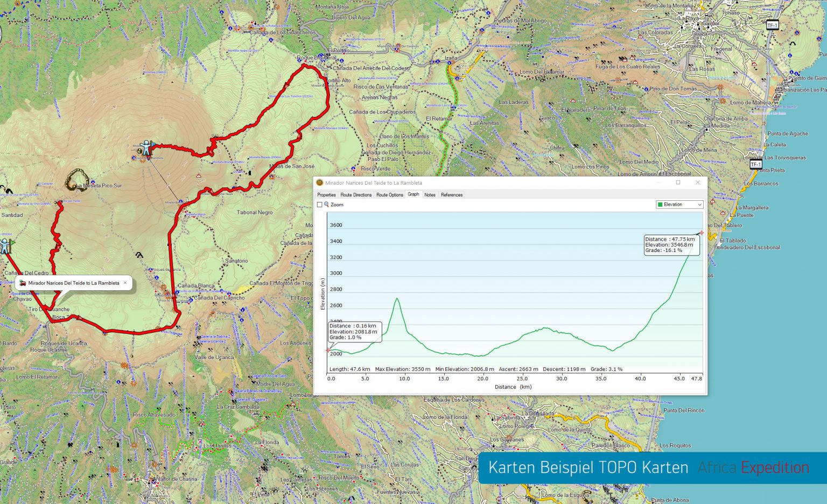Open the Route Directions tab
Viewport: 827px width, 504px height.
point(356,195)
